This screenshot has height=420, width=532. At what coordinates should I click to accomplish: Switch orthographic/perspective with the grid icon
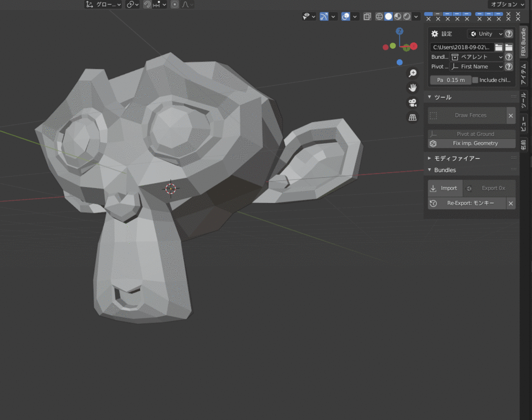[x=412, y=117]
